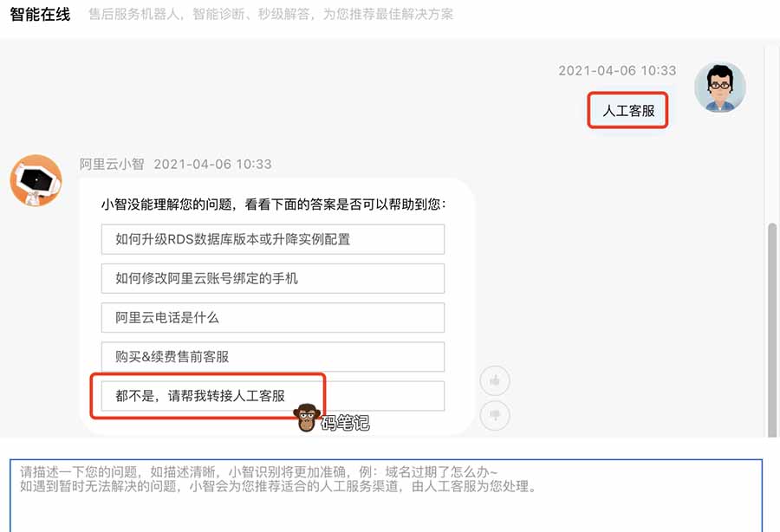This screenshot has width=780, height=532.
Task: Click the user avatar with glasses
Action: [719, 88]
